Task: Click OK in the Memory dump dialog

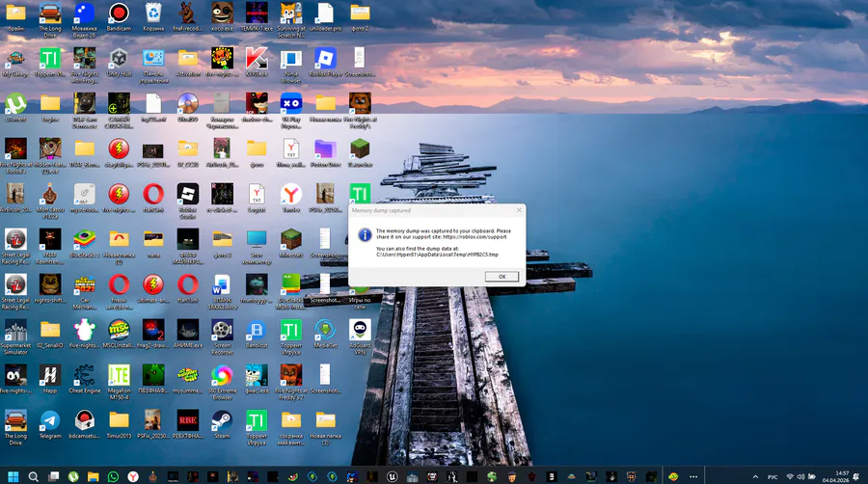Action: [502, 277]
